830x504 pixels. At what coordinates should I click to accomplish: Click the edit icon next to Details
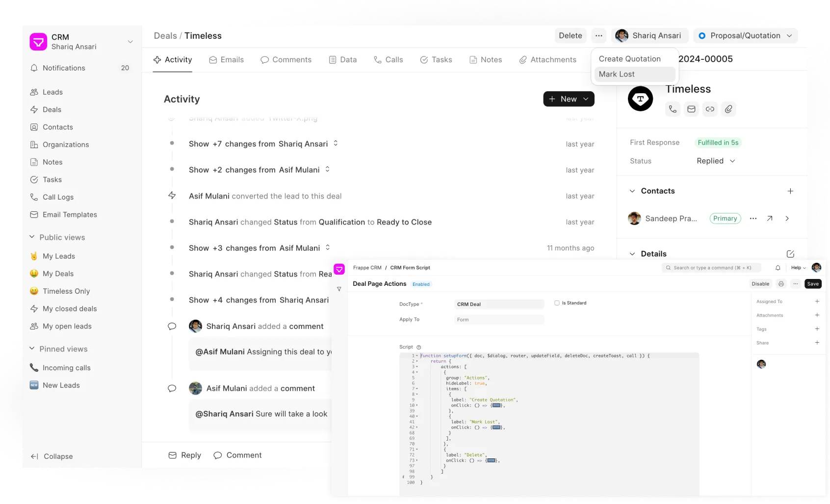(x=790, y=254)
